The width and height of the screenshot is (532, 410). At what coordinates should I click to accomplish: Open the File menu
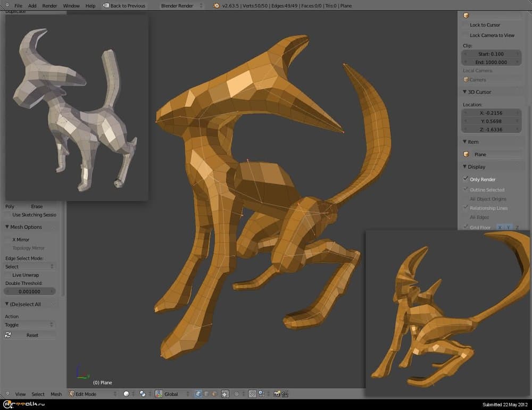(18, 6)
